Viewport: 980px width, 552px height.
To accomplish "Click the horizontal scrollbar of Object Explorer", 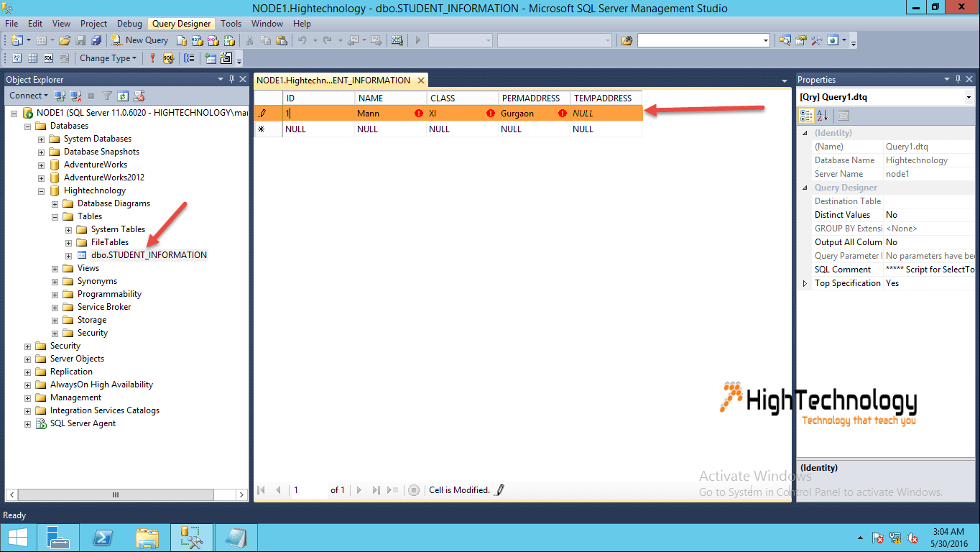I will [115, 494].
